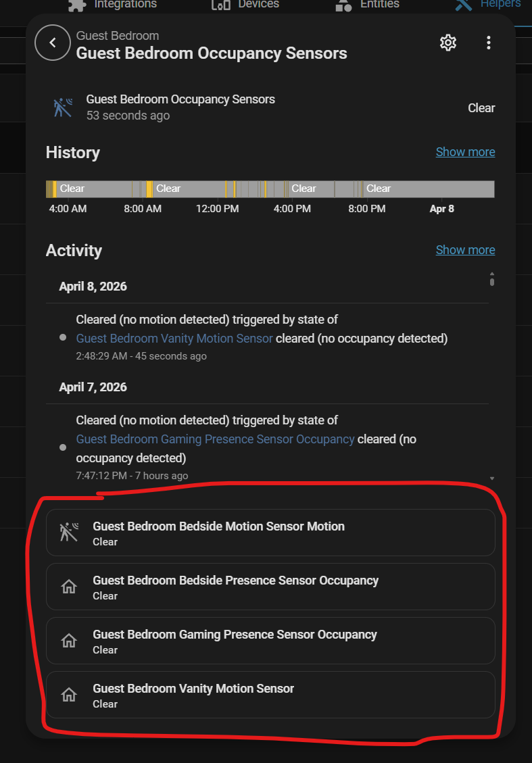Open Guest Bedroom Bedside Motion Sensor Motion row

point(270,533)
